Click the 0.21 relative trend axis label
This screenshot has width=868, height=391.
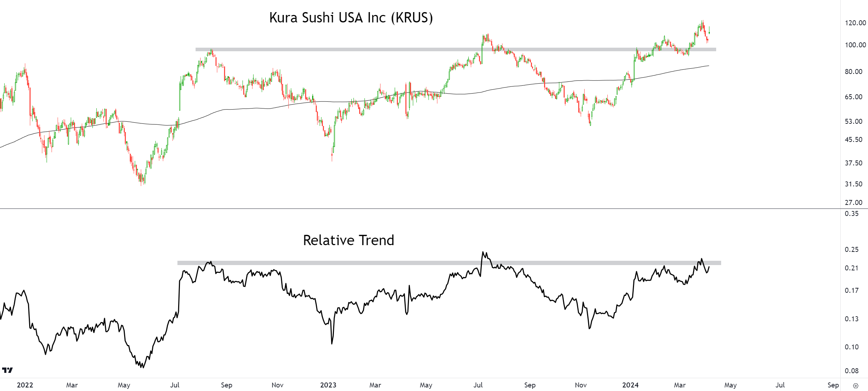pyautogui.click(x=852, y=268)
